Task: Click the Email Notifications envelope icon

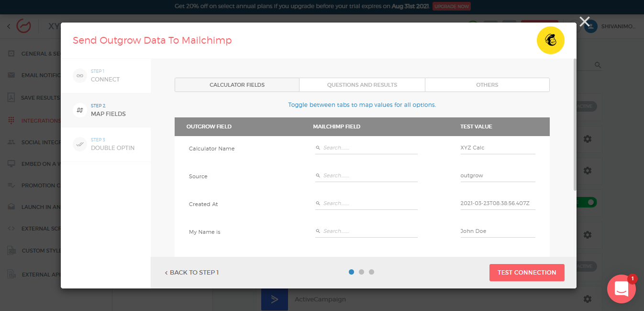Action: [x=11, y=75]
